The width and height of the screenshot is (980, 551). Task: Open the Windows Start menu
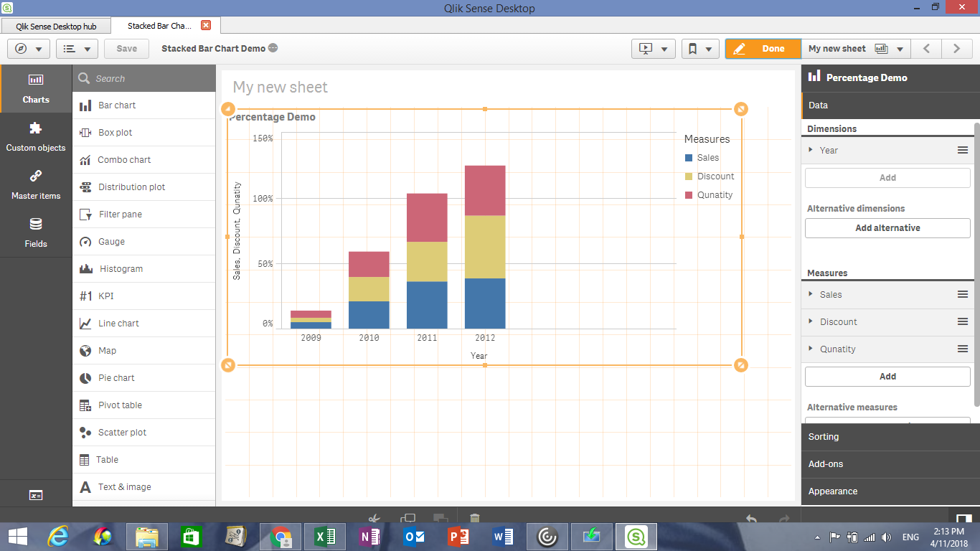click(17, 537)
